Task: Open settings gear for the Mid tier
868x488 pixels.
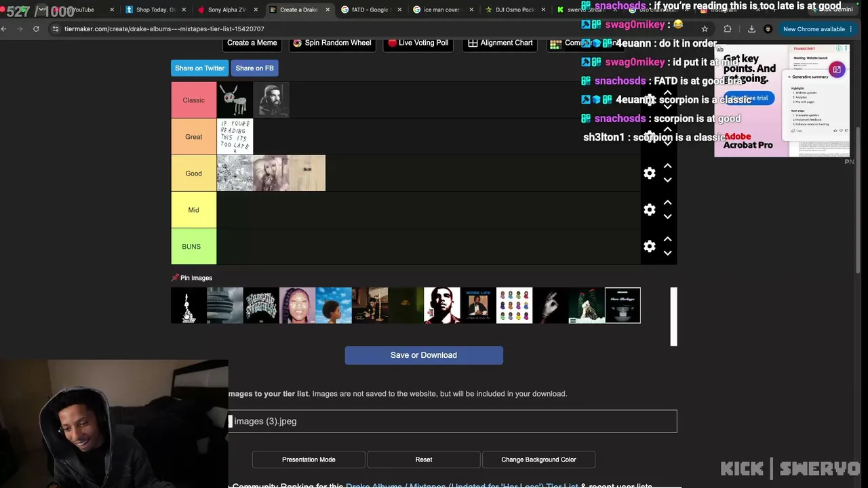Action: [650, 210]
